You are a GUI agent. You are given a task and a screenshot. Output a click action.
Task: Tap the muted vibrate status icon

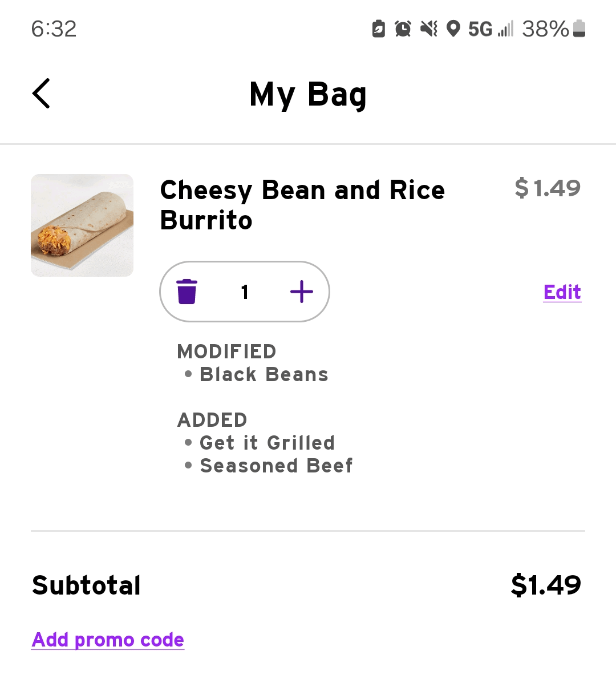[x=428, y=29]
